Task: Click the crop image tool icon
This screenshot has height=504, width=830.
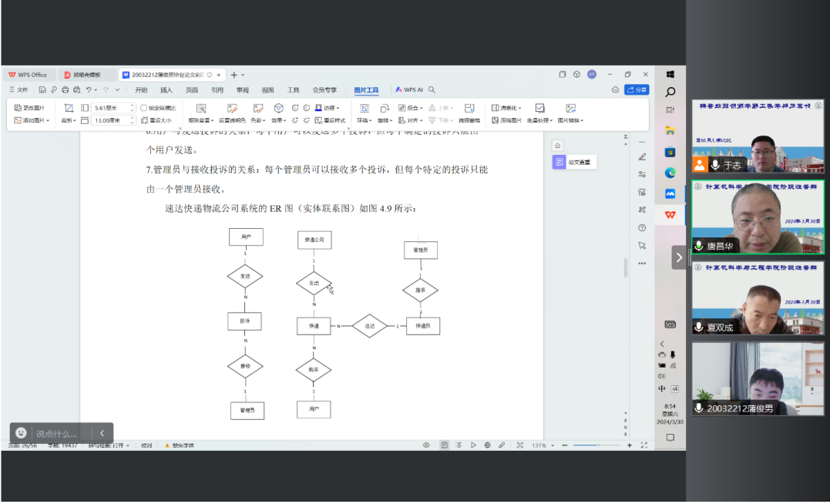Action: point(69,108)
